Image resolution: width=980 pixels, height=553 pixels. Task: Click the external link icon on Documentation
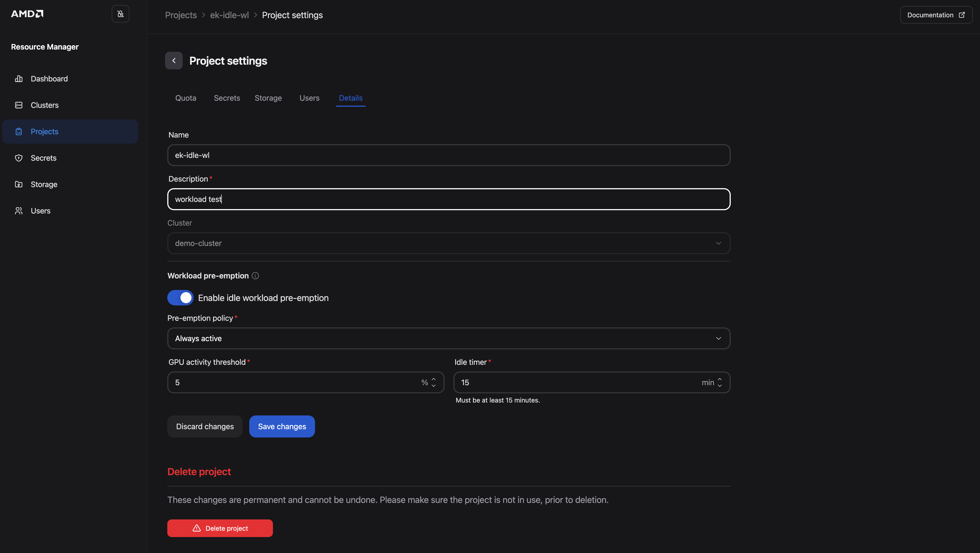962,15
